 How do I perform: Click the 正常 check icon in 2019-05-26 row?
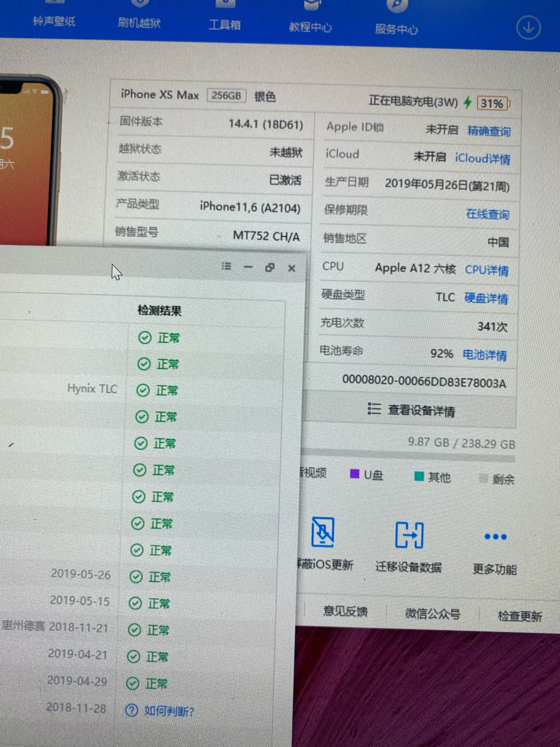136,577
